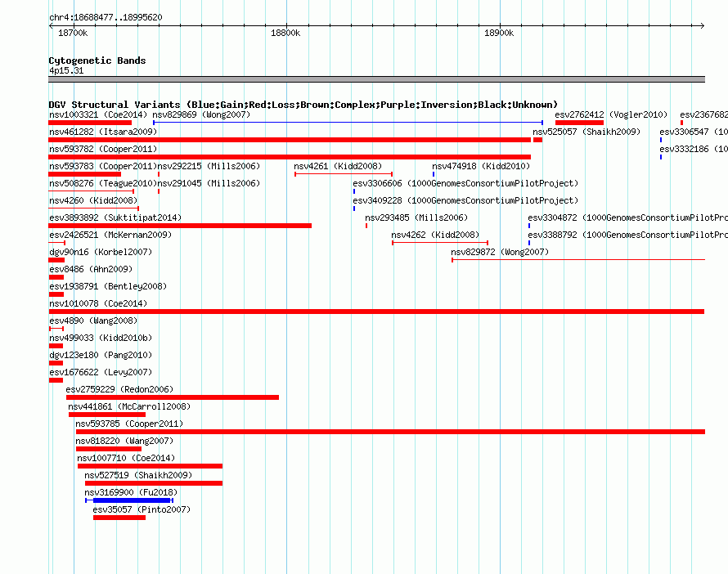Click nsv4260 (Kidd2008) label

pos(93,200)
